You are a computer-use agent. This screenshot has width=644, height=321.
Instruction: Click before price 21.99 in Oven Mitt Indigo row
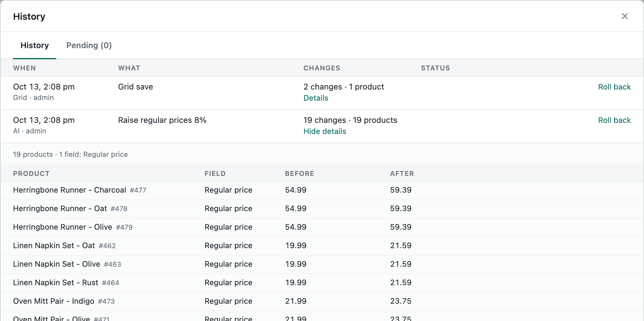[296, 301]
